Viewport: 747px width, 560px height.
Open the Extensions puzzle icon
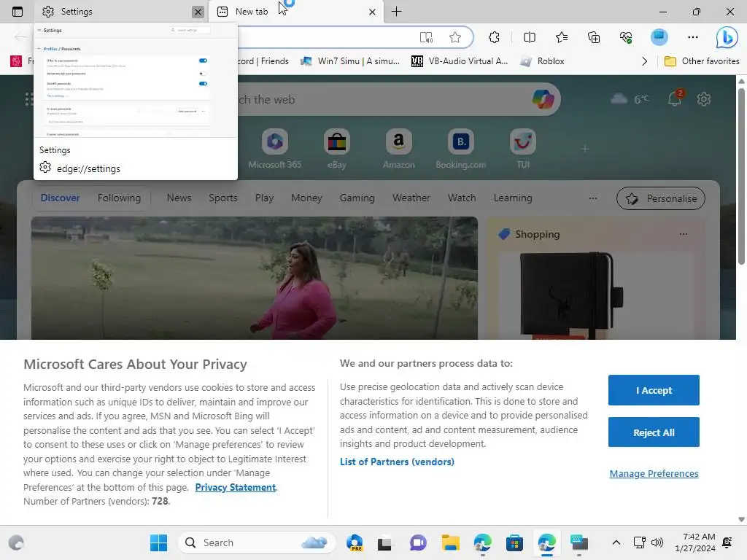click(494, 37)
